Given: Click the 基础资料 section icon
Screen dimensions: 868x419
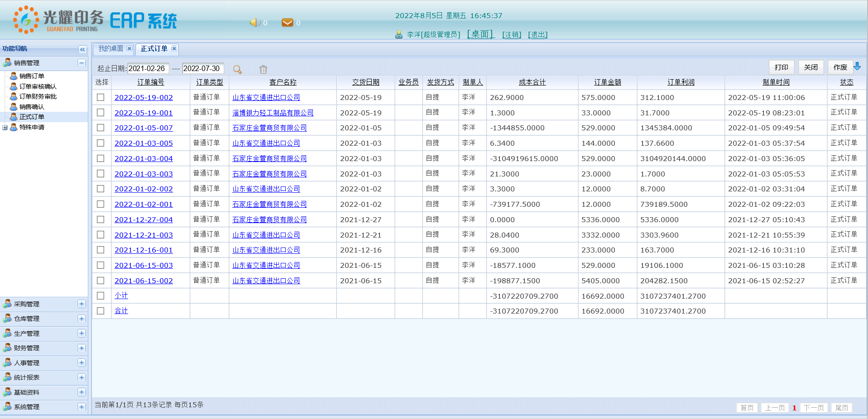Looking at the screenshot, I should pyautogui.click(x=7, y=392).
